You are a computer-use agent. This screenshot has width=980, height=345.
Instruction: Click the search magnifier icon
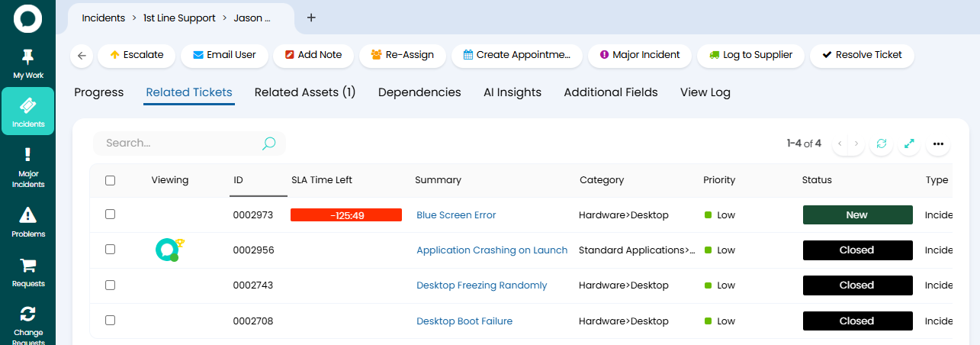tap(268, 143)
